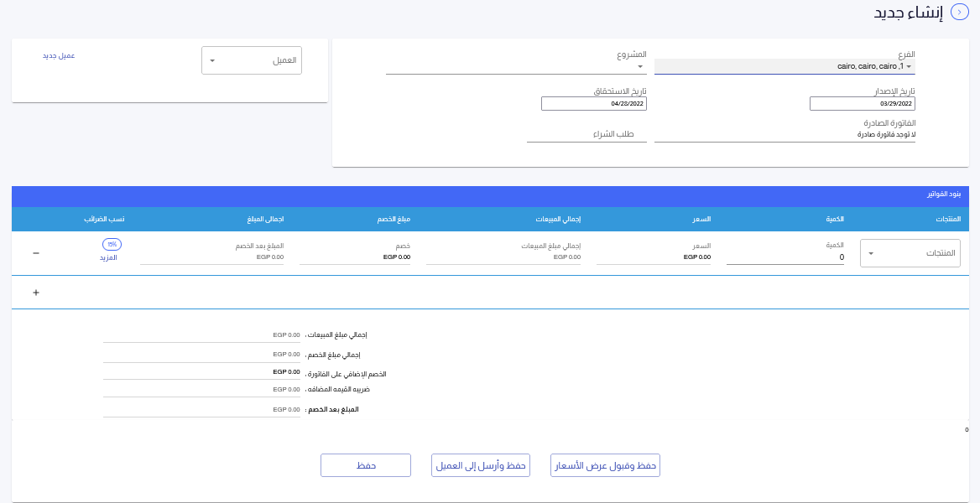The width and height of the screenshot is (980, 503).
Task: Click the الخصم الإضافي على الفاتورة amount field
Action: [202, 372]
